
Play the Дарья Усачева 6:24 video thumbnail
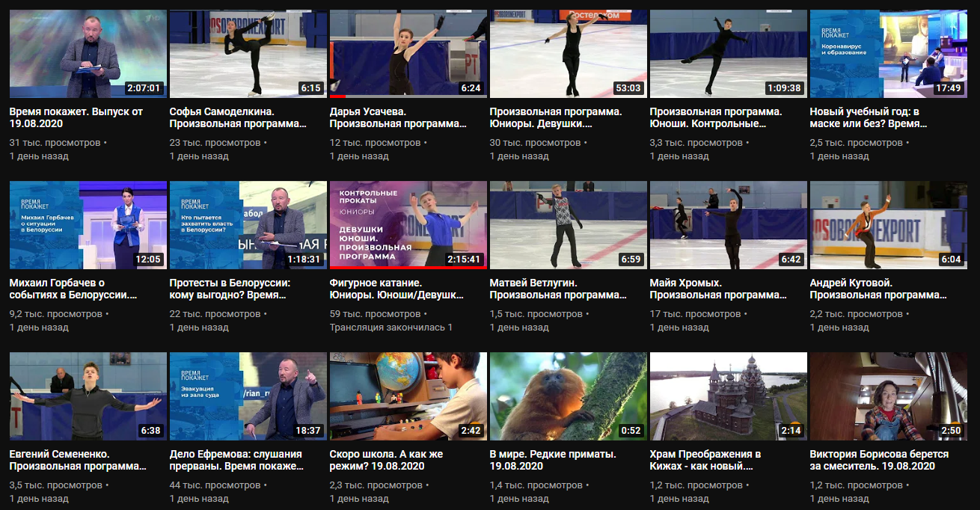coord(408,54)
